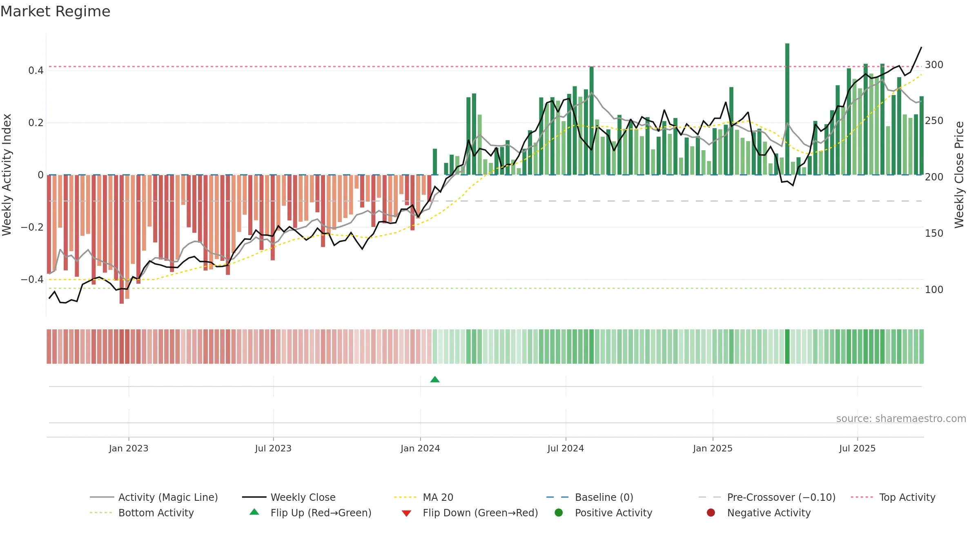
Task: Click the source: sharemaestro.com label
Action: [x=901, y=418]
